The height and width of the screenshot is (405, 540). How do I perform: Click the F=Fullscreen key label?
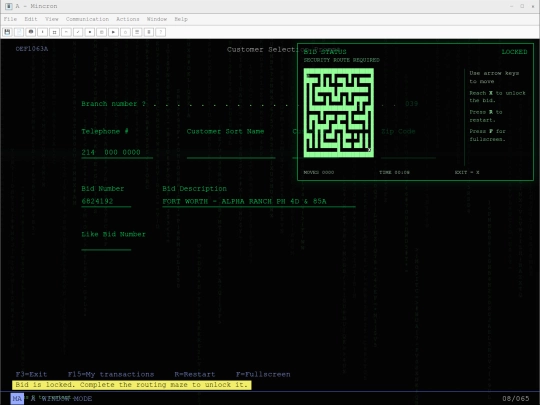263,374
